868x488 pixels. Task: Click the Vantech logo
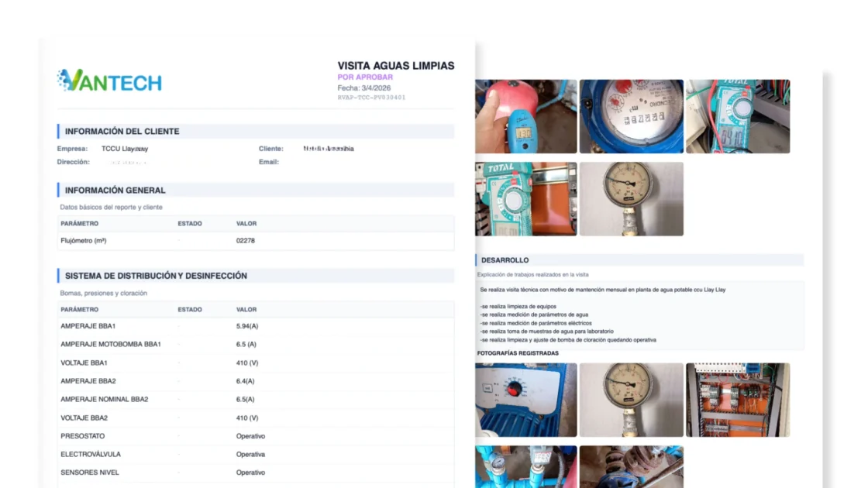(x=109, y=81)
